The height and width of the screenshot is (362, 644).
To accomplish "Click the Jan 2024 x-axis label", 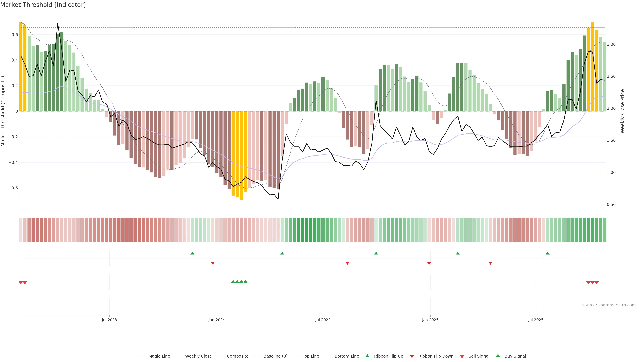I will [217, 320].
